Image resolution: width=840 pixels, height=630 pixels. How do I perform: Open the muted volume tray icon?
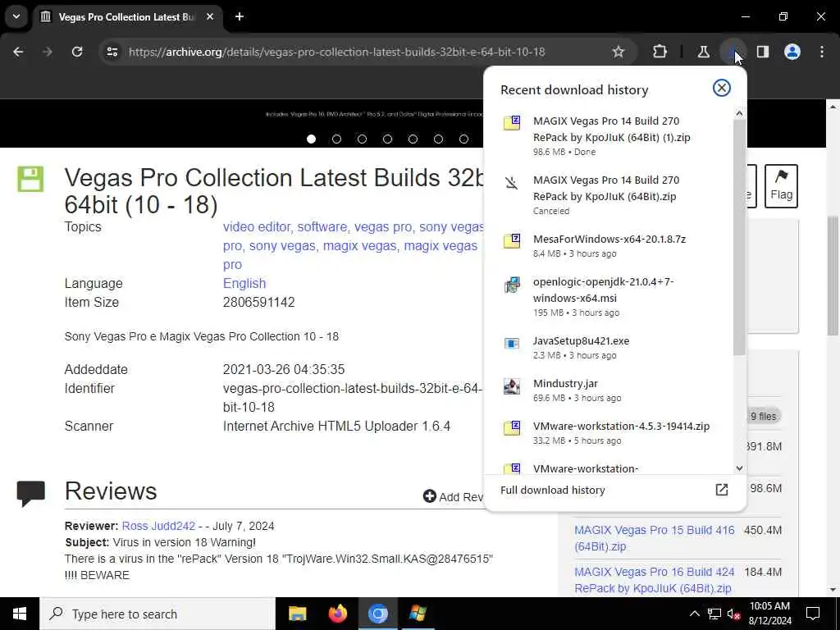coord(734,614)
